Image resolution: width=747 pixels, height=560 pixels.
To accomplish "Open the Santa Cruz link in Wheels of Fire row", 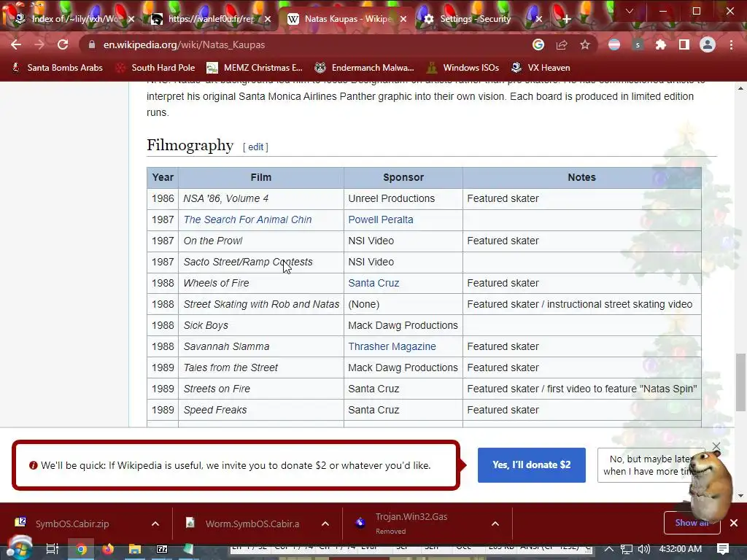I will (x=373, y=283).
